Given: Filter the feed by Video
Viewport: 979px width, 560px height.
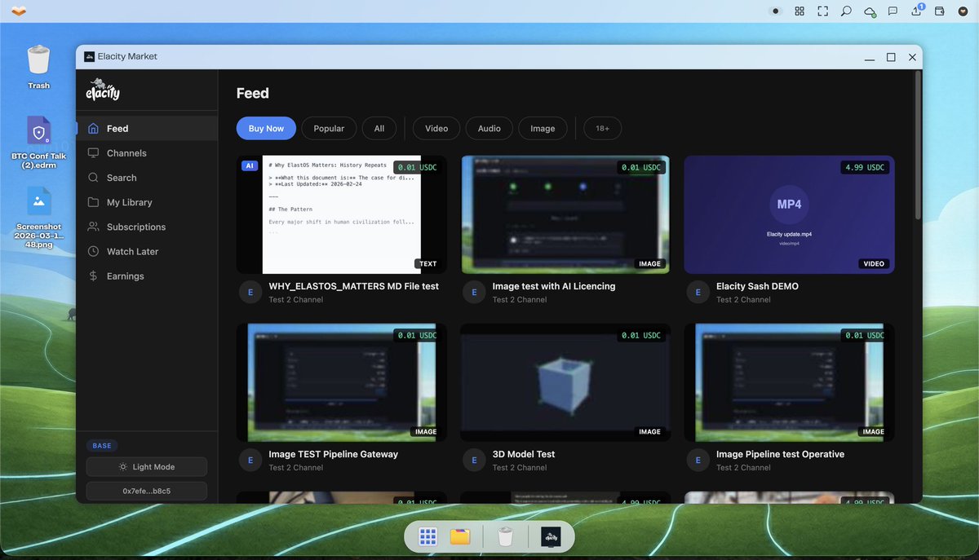Looking at the screenshot, I should point(436,128).
